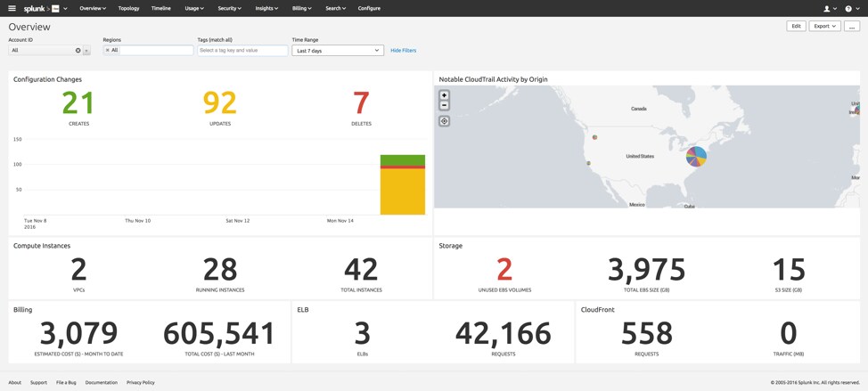Click the 3,079 estimated cost value

tap(78, 334)
